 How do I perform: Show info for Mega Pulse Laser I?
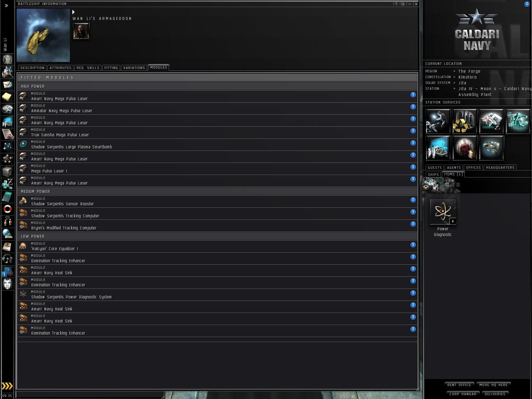[413, 167]
